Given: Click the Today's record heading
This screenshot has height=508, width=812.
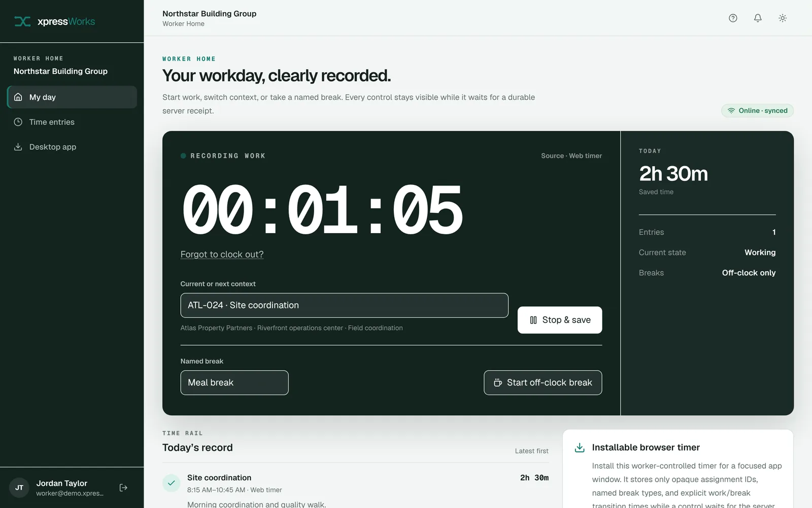Looking at the screenshot, I should (197, 448).
